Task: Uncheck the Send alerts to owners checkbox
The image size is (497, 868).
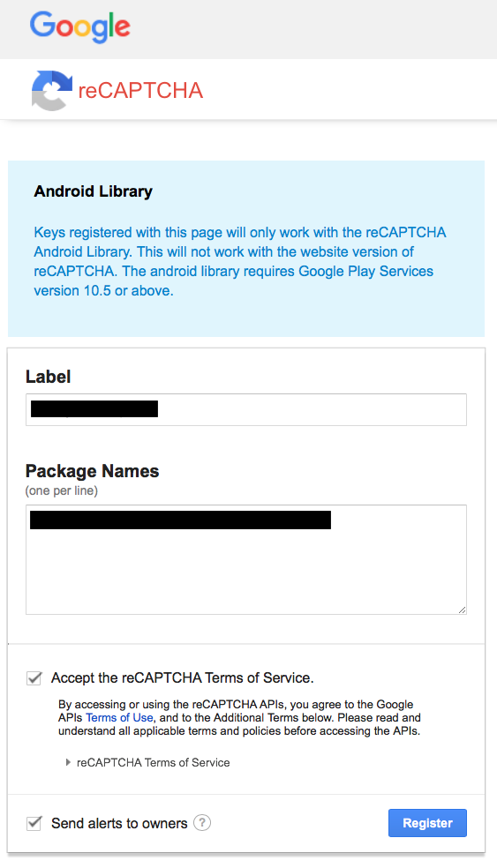Action: pos(34,823)
